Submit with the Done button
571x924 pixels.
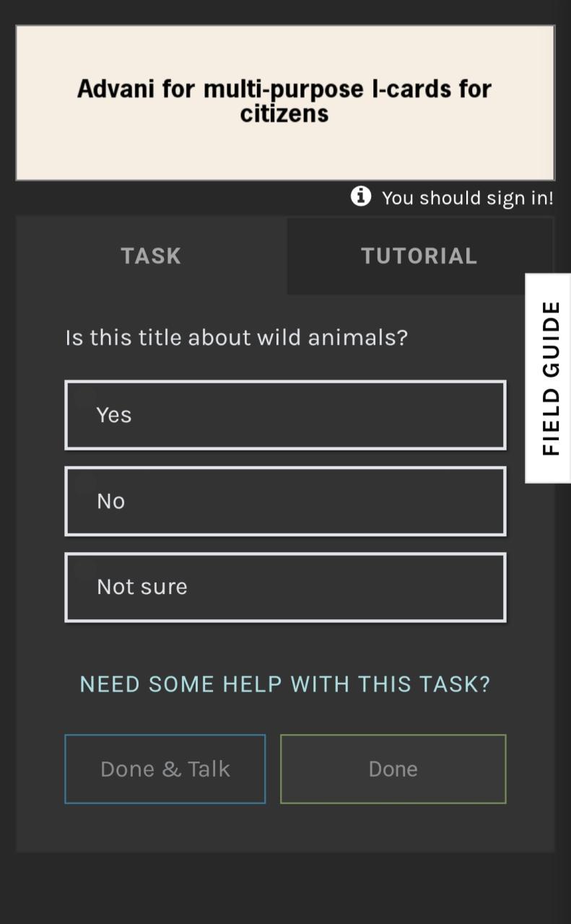(x=393, y=769)
